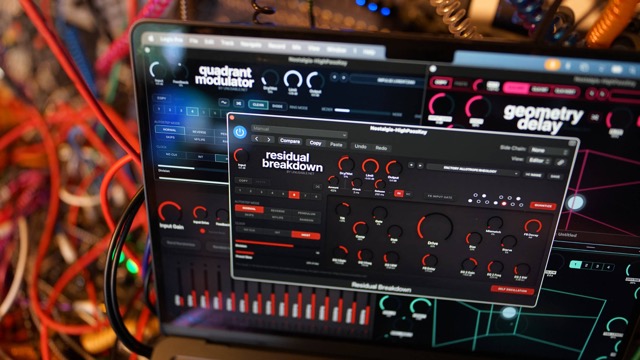Click Quadrant Modulator Limit knob

(293, 79)
